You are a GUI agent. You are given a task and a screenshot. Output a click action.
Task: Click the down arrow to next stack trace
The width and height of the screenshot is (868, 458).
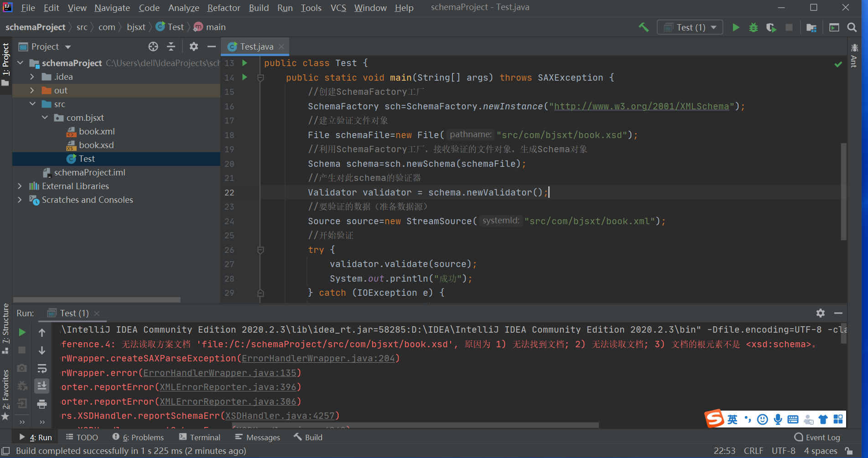click(x=42, y=350)
